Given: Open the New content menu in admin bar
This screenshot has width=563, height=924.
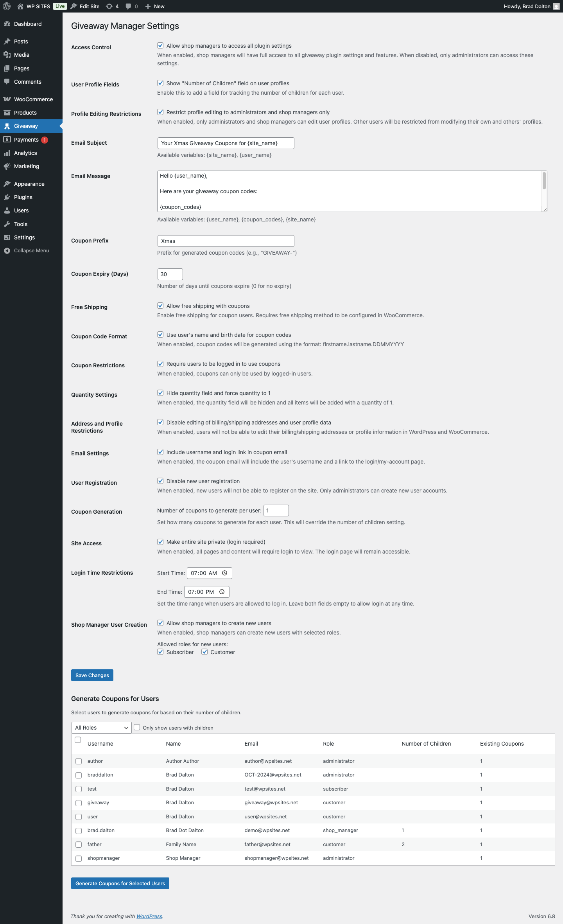Looking at the screenshot, I should [x=155, y=6].
